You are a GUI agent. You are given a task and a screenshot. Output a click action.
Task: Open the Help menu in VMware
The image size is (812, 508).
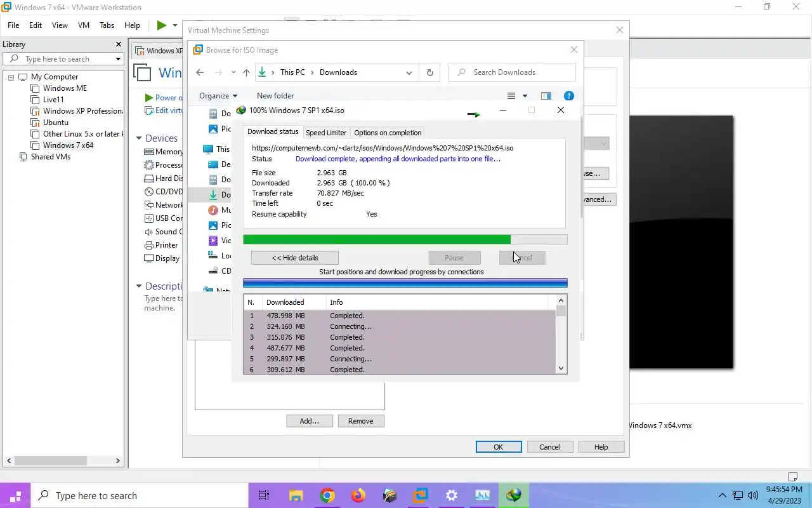(x=132, y=25)
